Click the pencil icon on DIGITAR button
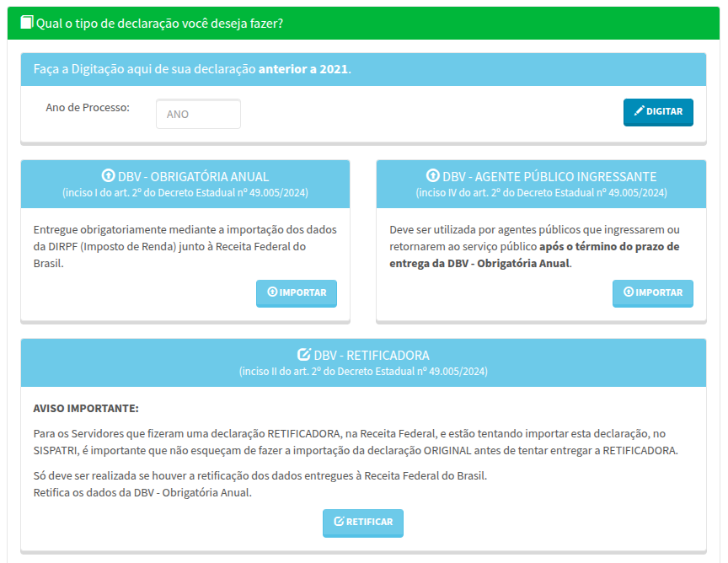This screenshot has width=728, height=563. point(639,110)
